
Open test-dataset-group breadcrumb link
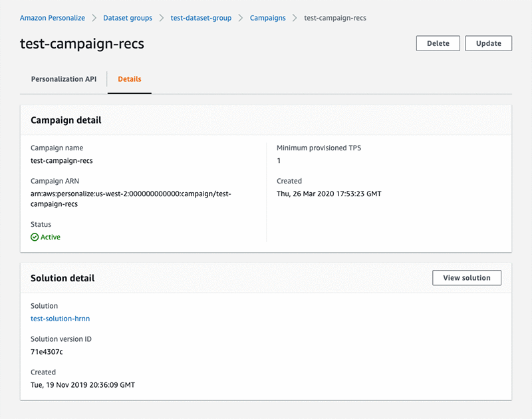pos(201,18)
